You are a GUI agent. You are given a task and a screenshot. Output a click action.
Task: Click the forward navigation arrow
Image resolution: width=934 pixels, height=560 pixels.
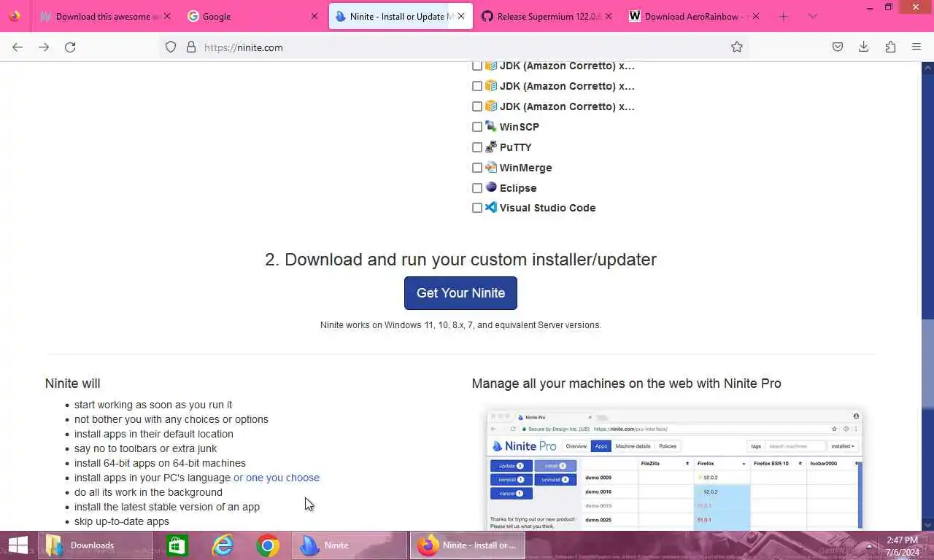click(x=44, y=47)
